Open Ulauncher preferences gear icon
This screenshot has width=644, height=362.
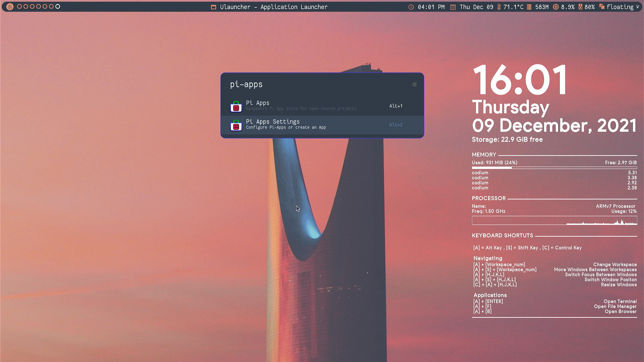pos(415,84)
